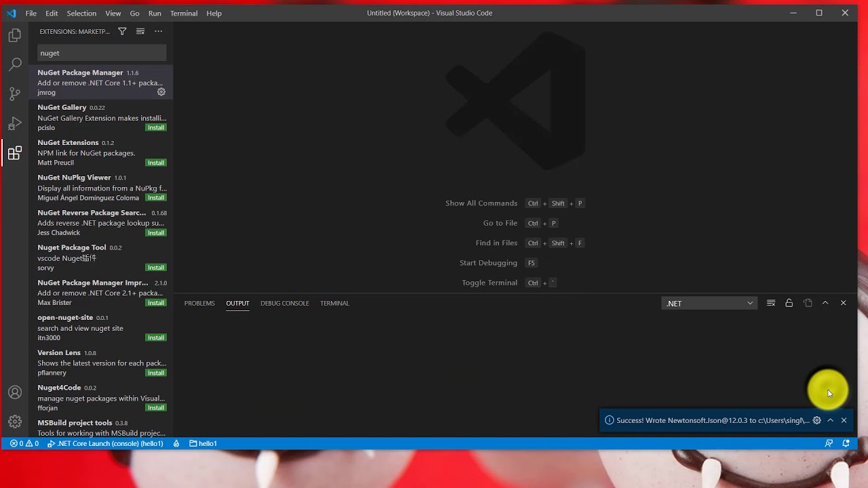
Task: Click the hello1 project status item
Action: 203,443
